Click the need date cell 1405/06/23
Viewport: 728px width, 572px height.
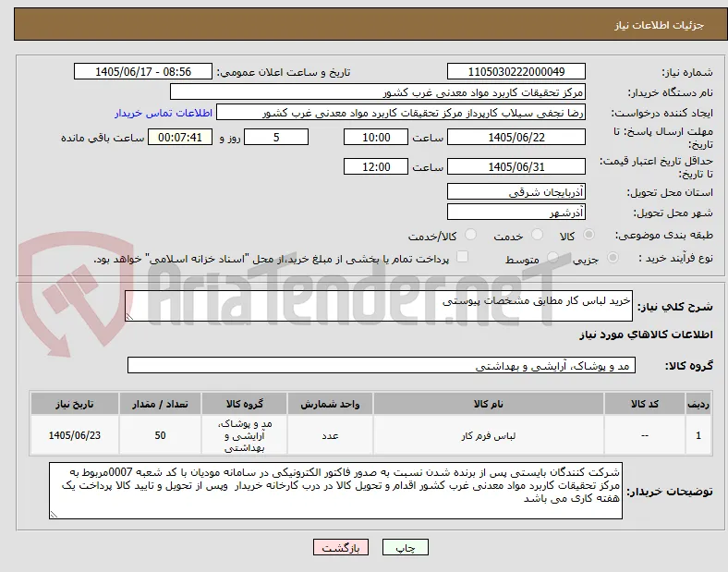point(75,435)
